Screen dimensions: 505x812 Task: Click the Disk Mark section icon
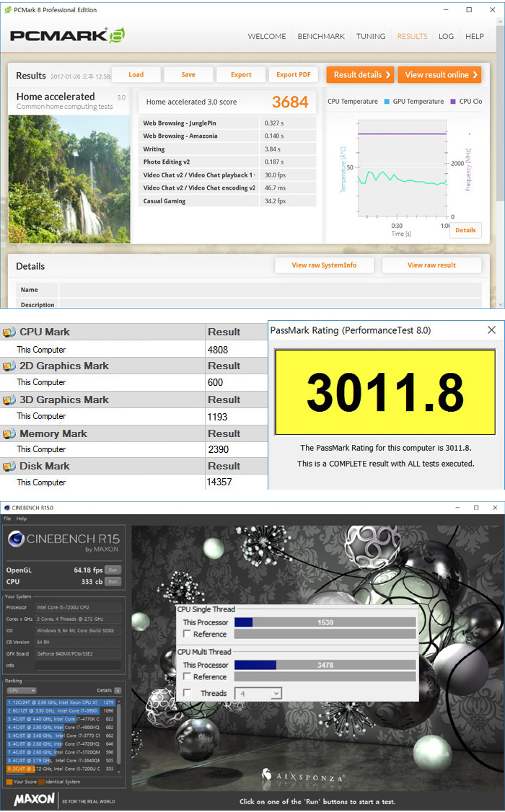(9, 466)
